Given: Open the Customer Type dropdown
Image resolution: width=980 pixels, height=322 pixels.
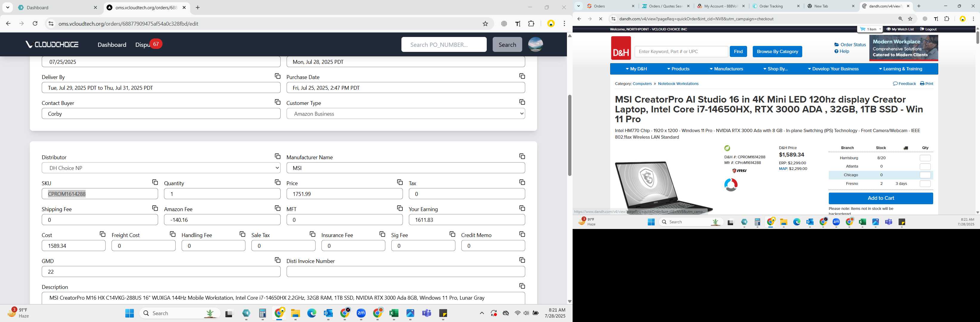Looking at the screenshot, I should [406, 114].
